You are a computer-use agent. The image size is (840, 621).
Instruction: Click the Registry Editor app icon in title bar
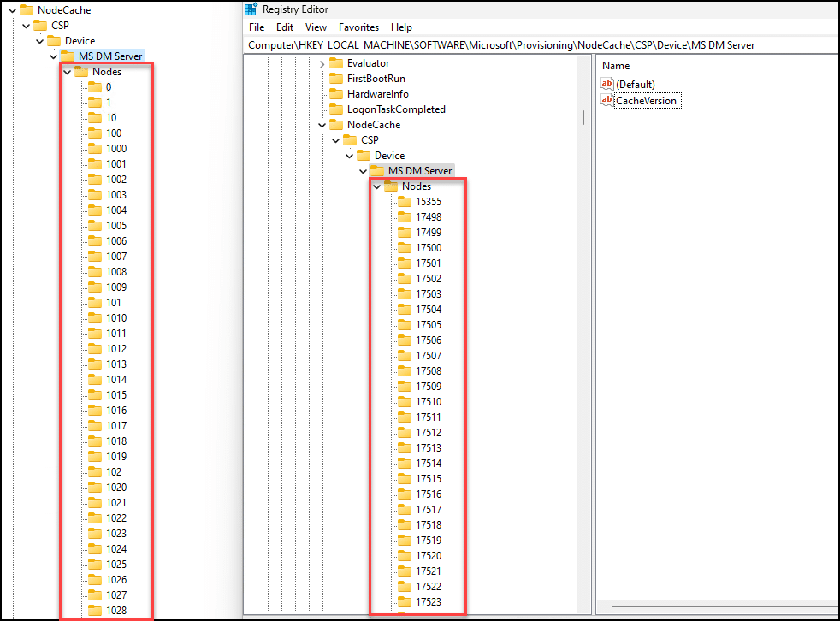pyautogui.click(x=251, y=9)
